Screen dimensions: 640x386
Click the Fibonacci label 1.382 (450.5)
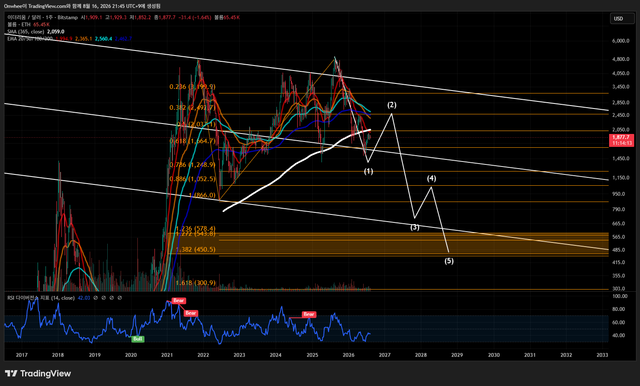(x=196, y=249)
